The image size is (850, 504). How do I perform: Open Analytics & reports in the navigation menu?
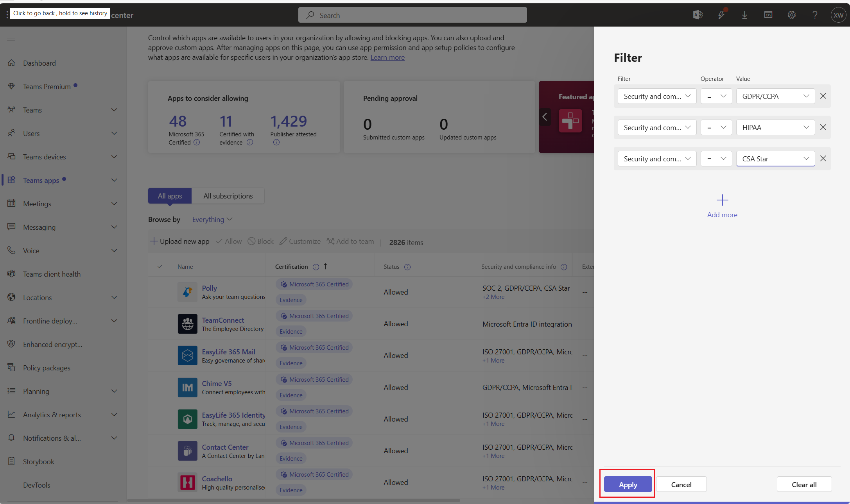click(x=52, y=415)
